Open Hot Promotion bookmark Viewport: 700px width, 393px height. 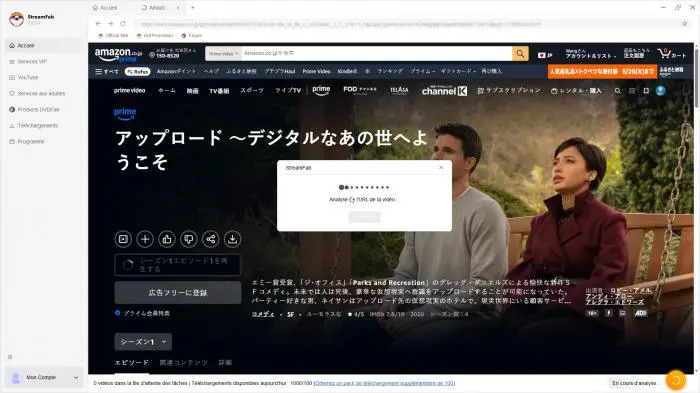(x=155, y=35)
